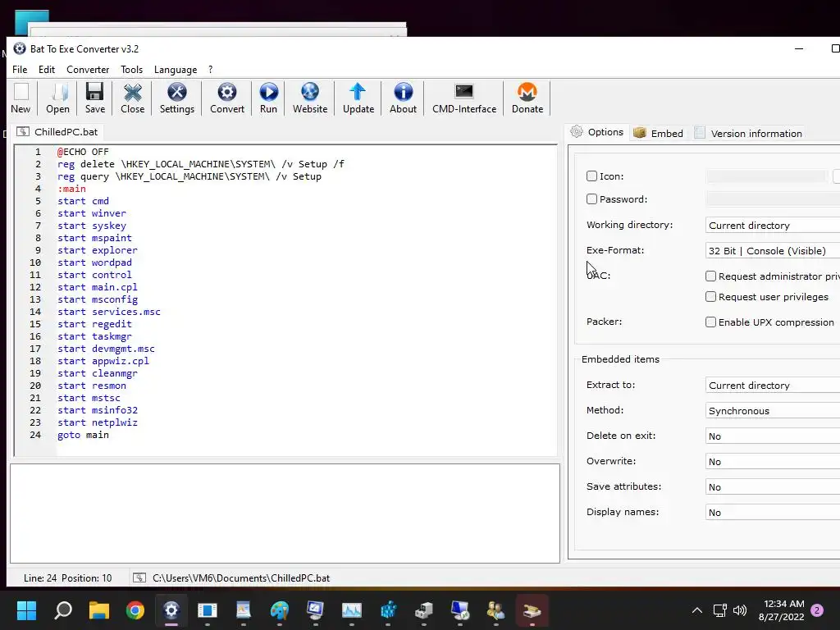Viewport: 840px width, 630px height.
Task: Switch to the Options tab
Action: coord(597,132)
